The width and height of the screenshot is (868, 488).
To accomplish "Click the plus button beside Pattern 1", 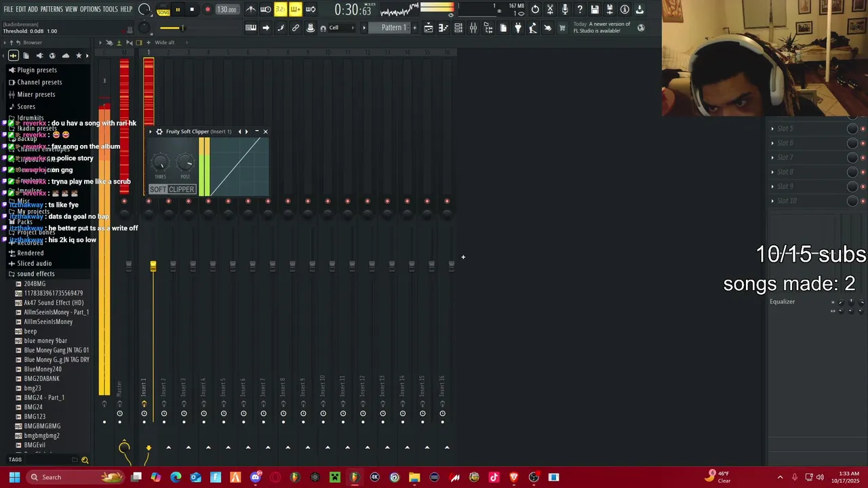I will [415, 28].
